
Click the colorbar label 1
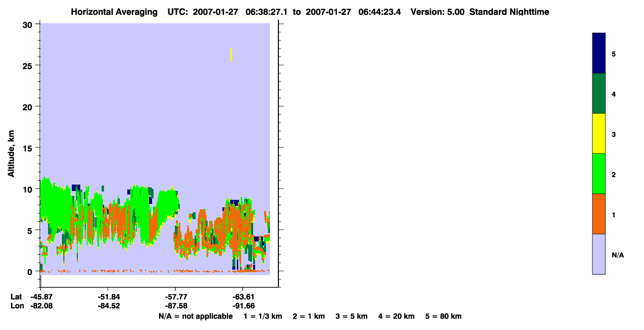tap(614, 215)
